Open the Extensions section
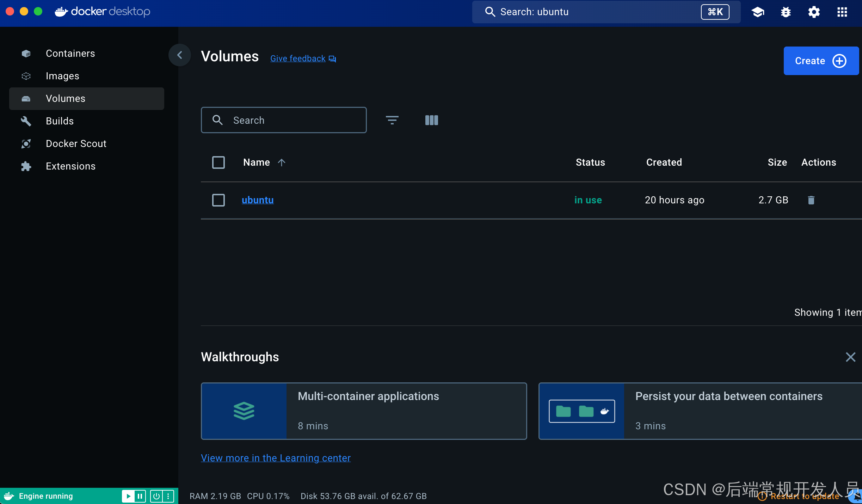 coord(86,166)
